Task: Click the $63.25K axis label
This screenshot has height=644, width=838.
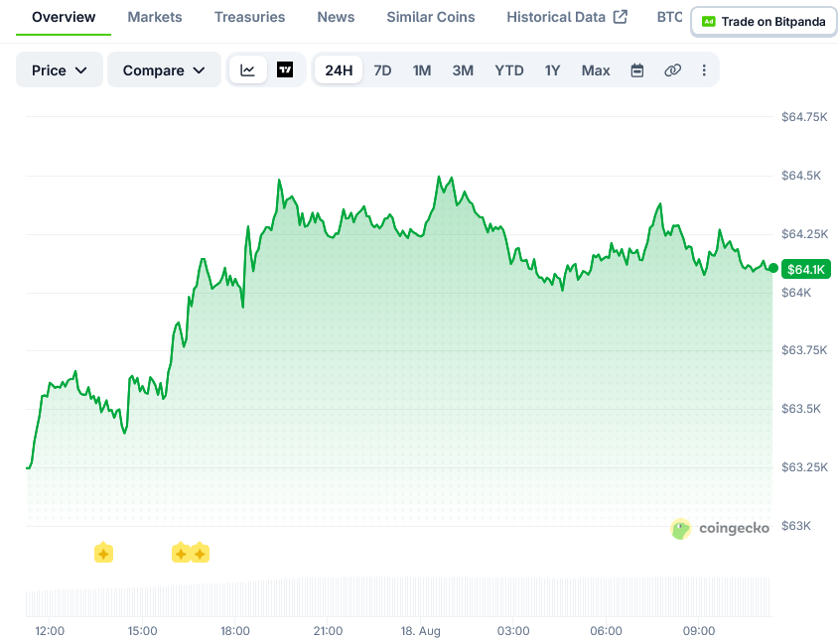Action: [x=804, y=467]
